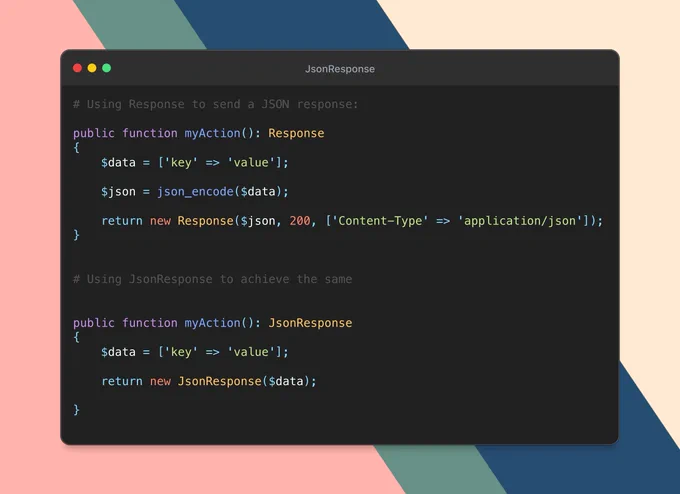Screen dimensions: 680x494
Task: Click the yellow minimize window button
Action: tap(92, 68)
